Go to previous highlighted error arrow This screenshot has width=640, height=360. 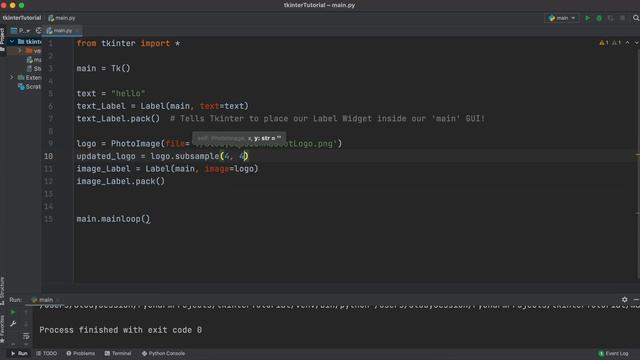pos(627,43)
